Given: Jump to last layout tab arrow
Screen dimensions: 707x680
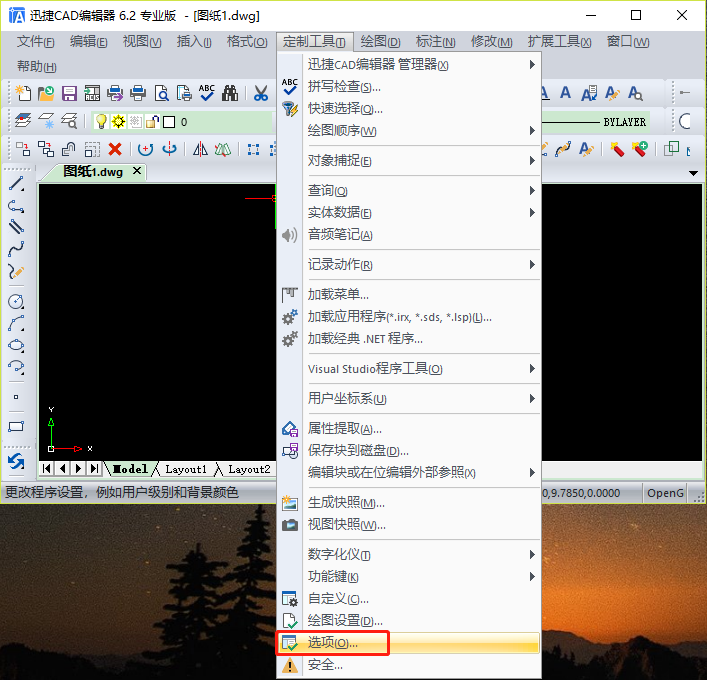Looking at the screenshot, I should coord(94,469).
